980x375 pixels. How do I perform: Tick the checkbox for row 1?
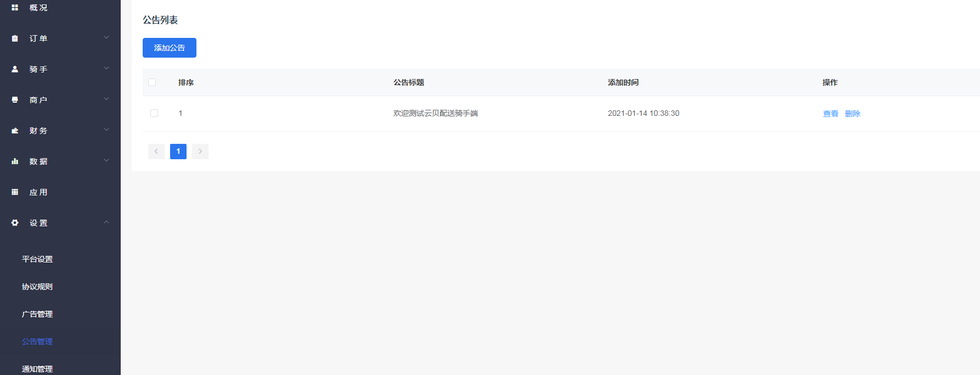pyautogui.click(x=154, y=113)
